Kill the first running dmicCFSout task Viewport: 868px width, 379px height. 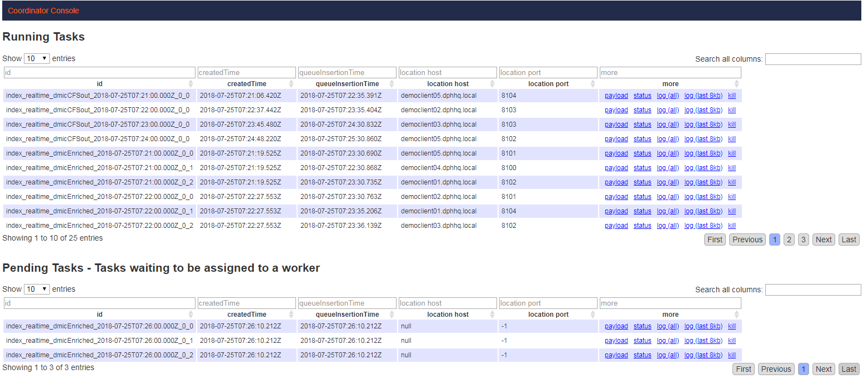(731, 96)
